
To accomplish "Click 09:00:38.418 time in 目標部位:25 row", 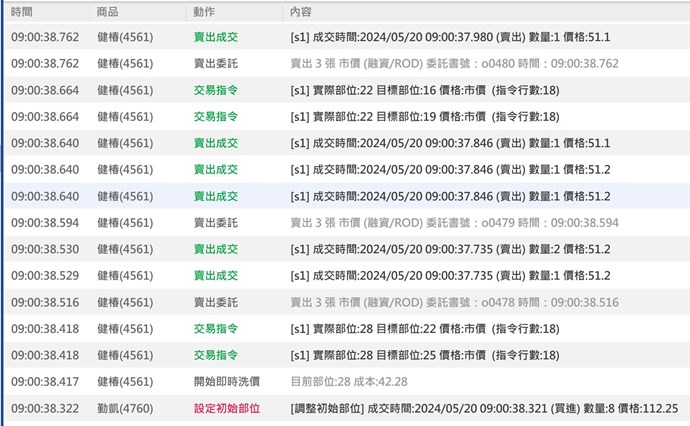I will tap(45, 355).
